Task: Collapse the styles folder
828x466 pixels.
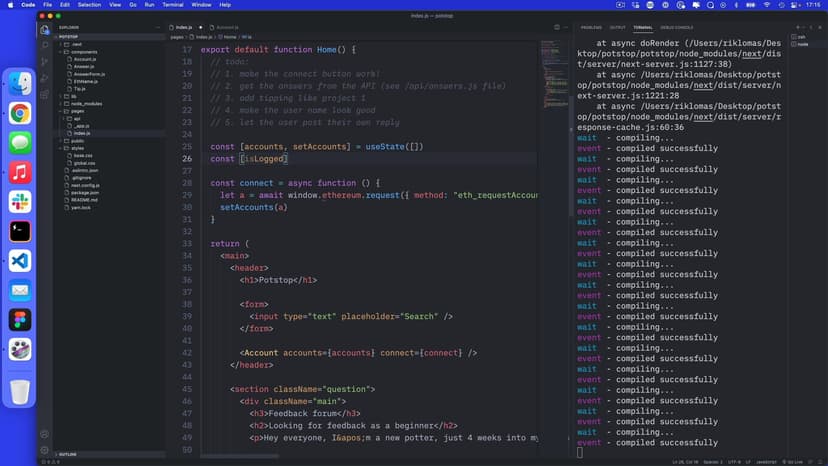Action: coord(76,148)
